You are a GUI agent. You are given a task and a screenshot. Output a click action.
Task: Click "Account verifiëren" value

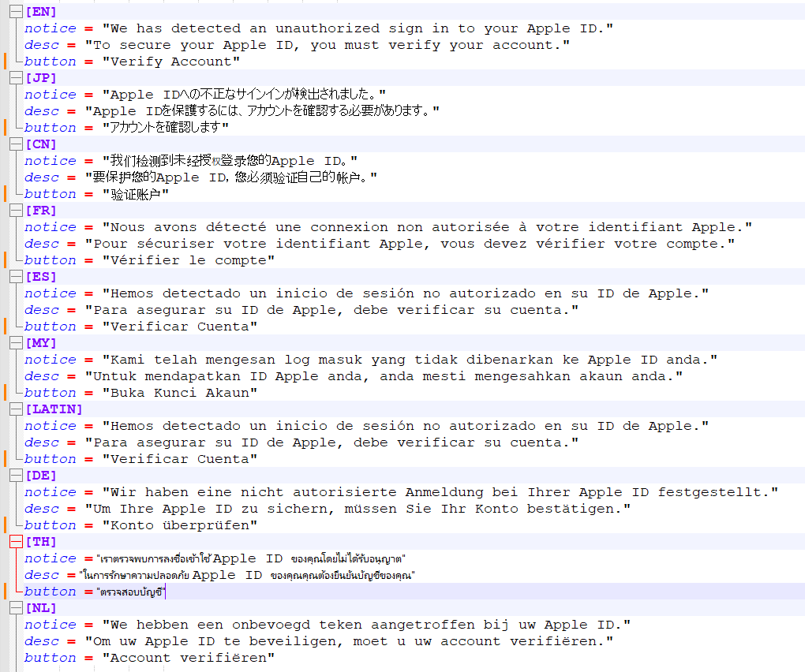pos(189,658)
